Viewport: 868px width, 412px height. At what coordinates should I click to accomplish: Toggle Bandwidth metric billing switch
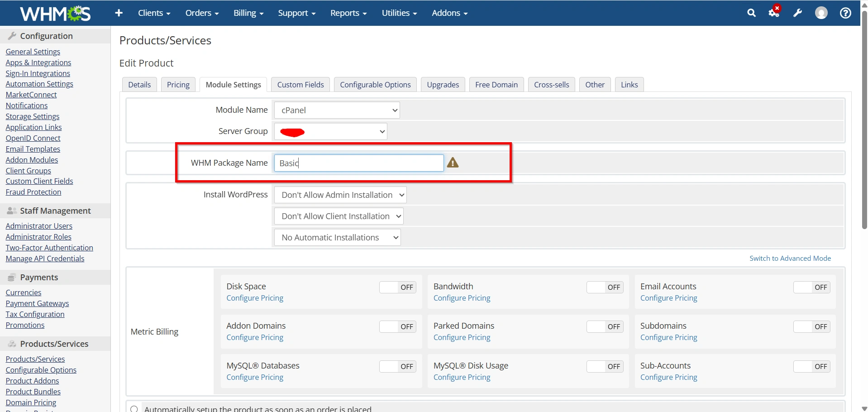tap(605, 287)
